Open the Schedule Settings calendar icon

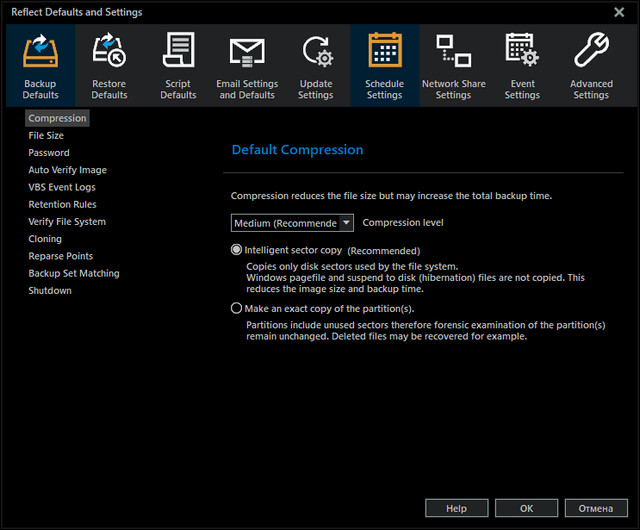[x=385, y=52]
